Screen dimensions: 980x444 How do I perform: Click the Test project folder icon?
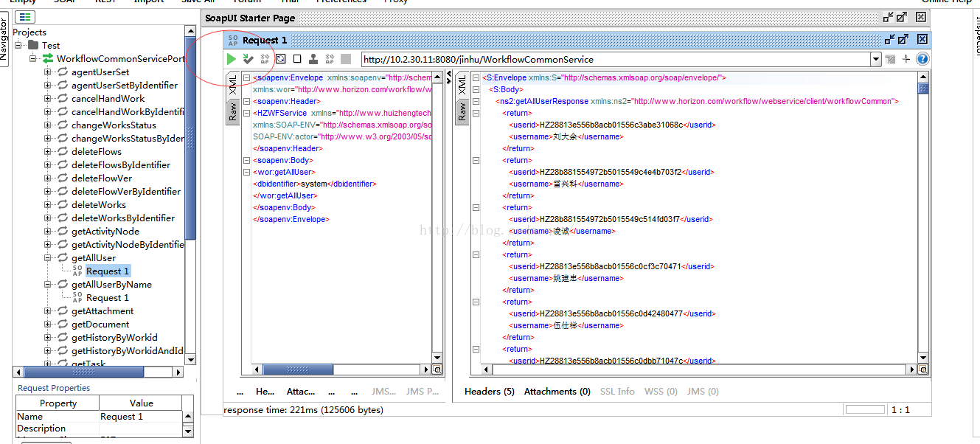pyautogui.click(x=33, y=45)
